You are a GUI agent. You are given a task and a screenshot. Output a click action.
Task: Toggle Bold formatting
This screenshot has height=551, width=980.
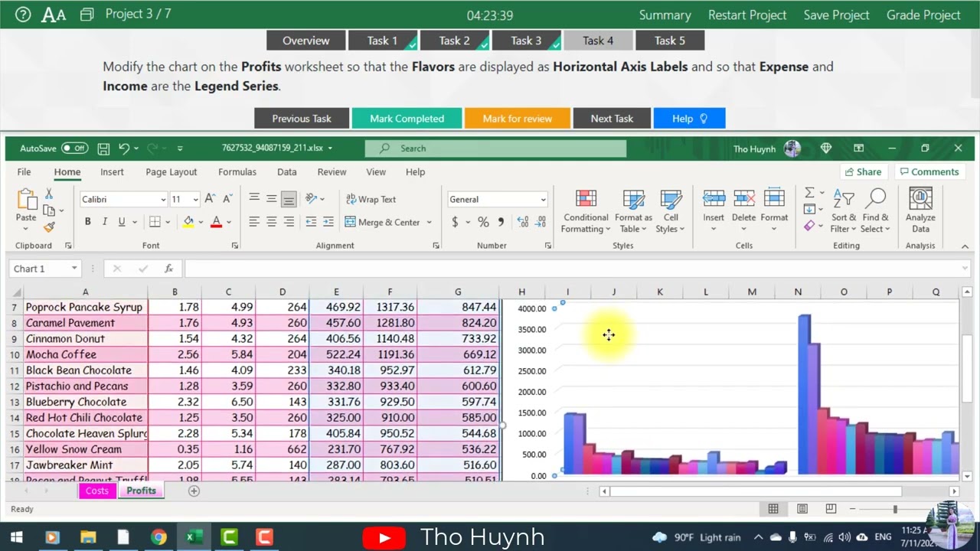pos(87,222)
